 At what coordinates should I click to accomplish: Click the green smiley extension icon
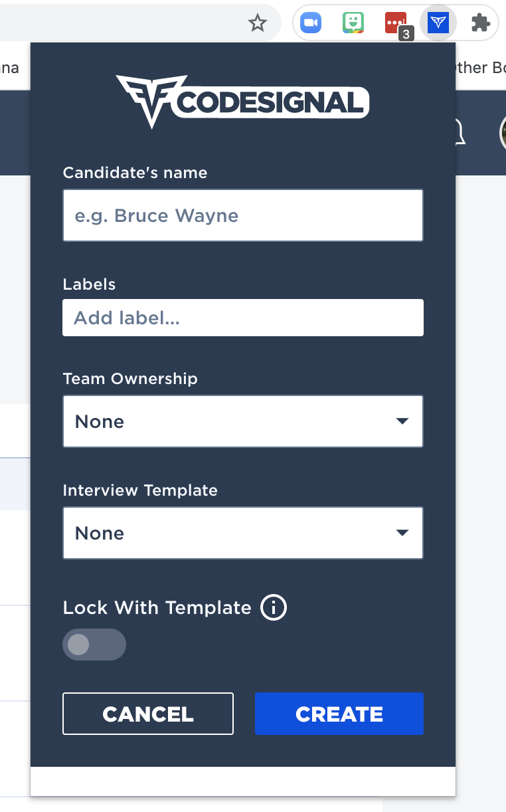click(x=353, y=23)
